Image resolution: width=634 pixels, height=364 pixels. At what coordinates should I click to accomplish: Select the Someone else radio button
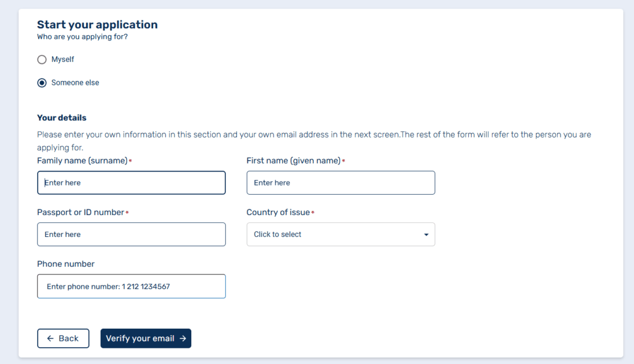42,82
